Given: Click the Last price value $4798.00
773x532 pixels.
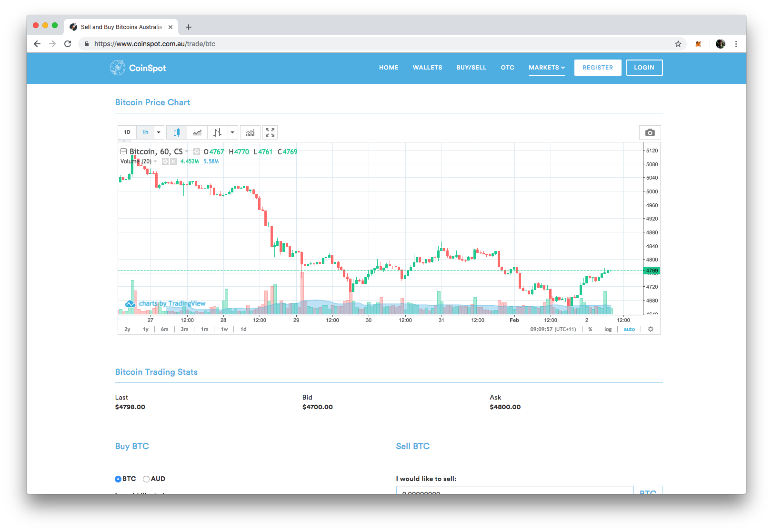Looking at the screenshot, I should click(130, 407).
